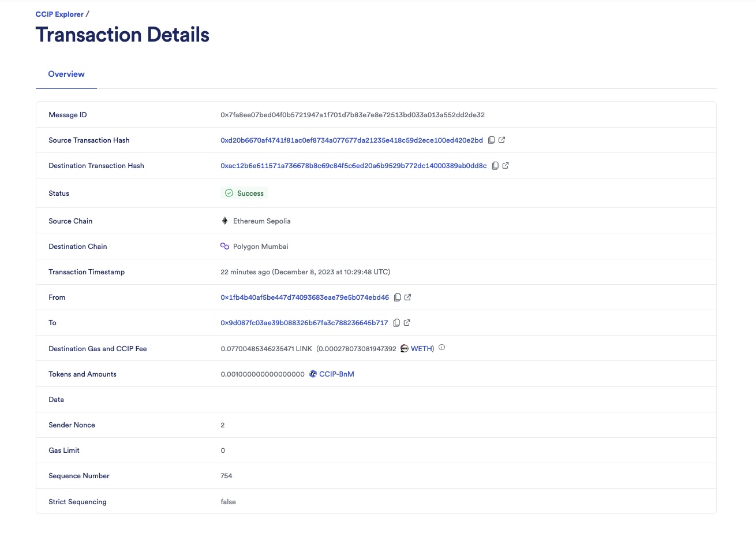Click the Gas Limit value 0

223,451
